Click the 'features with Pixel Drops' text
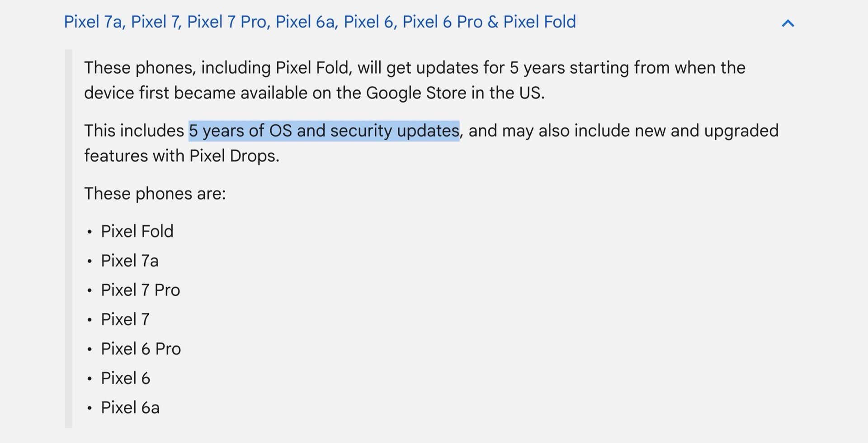 [182, 156]
